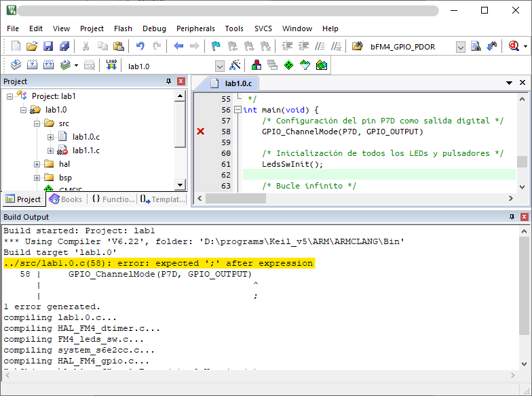
Task: Click the Insert Bookmark flag icon
Action: 216,47
